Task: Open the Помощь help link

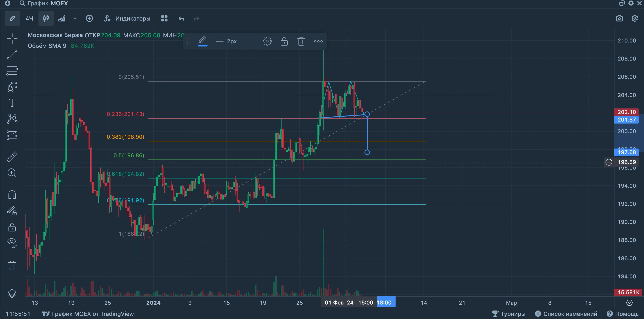Action: 623,314
